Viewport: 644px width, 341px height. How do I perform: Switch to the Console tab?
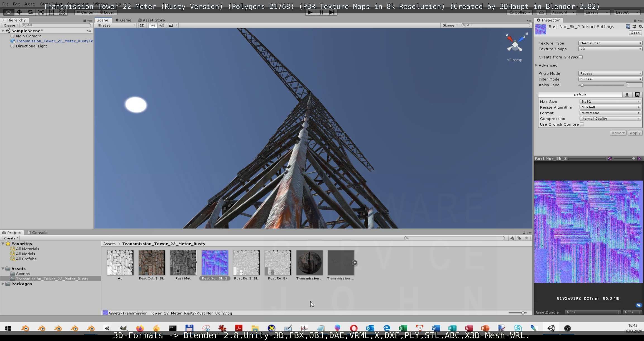[x=37, y=233]
